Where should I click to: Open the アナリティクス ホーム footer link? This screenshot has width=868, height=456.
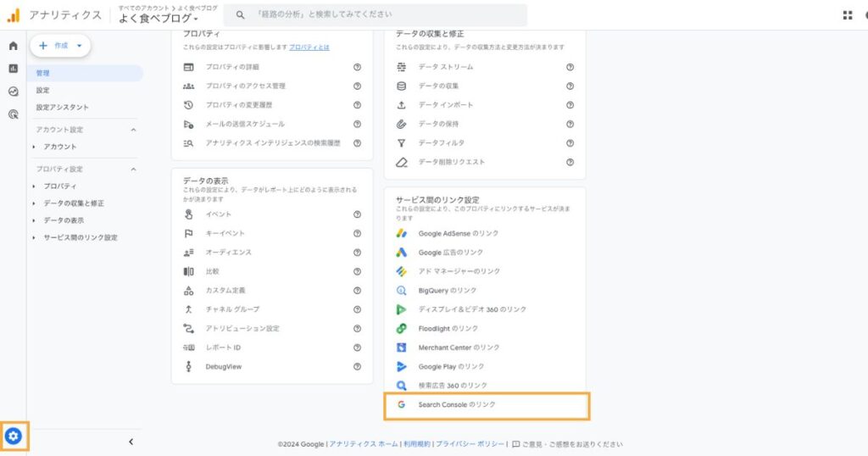coord(364,444)
